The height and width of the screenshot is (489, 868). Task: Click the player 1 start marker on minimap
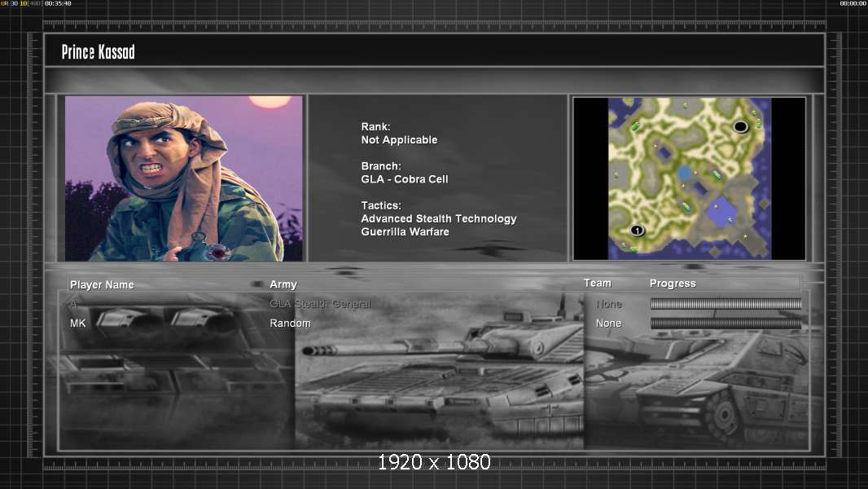click(638, 231)
